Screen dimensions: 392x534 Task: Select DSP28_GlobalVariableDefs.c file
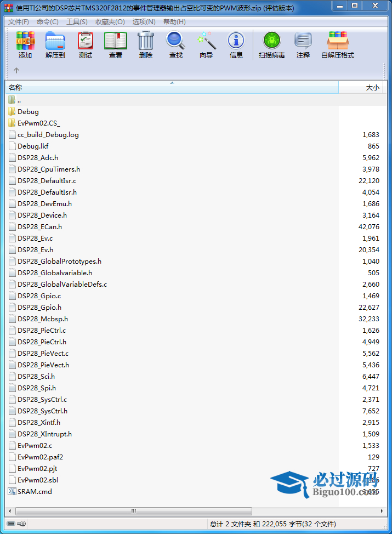[x=63, y=285]
